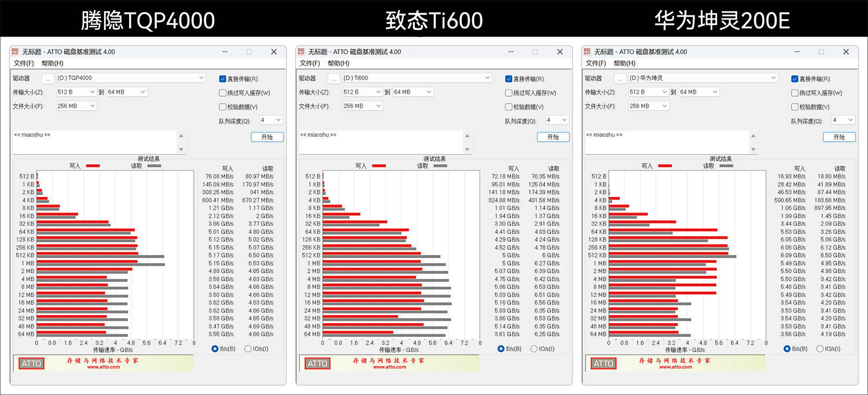The height and width of the screenshot is (395, 868).
Task: Open 文件(F) menu in 华为坤灵 window
Action: coord(595,63)
